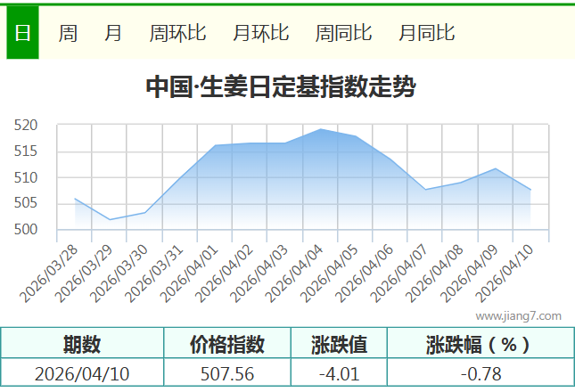
Task: Switch to the 周 (weekly) tab
Action: 68,33
